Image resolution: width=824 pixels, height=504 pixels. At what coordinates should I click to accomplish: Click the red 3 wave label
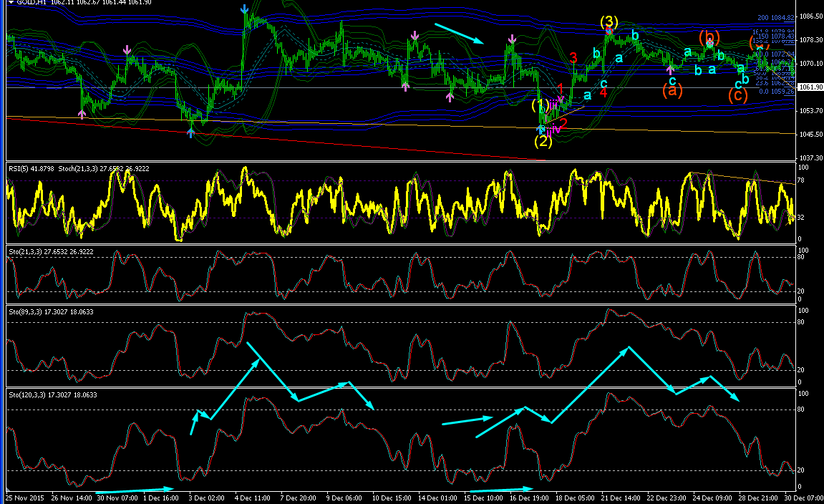pos(573,58)
